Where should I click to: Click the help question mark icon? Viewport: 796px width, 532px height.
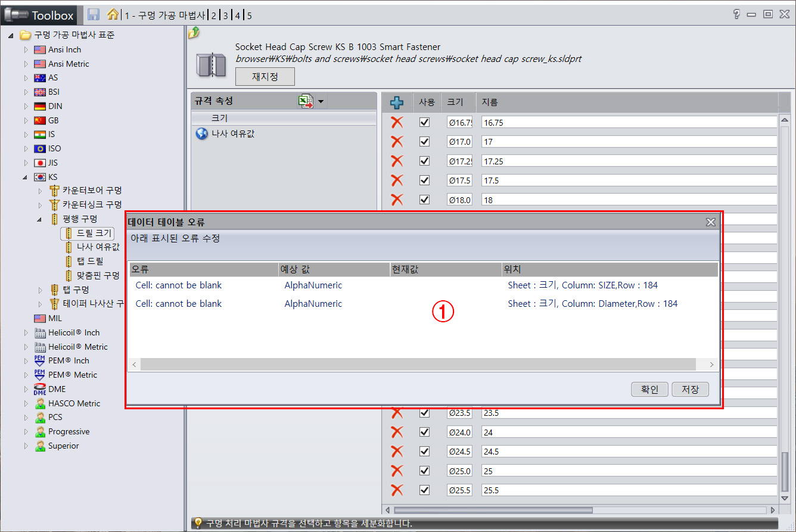pyautogui.click(x=736, y=13)
